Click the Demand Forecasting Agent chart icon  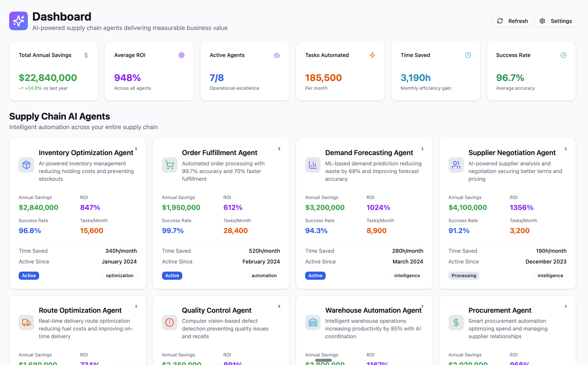(x=313, y=165)
